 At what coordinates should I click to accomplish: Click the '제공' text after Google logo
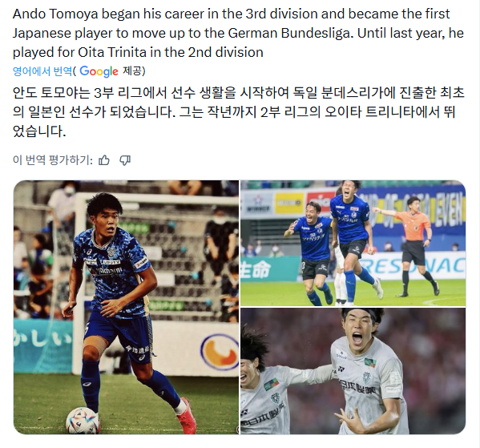point(132,71)
